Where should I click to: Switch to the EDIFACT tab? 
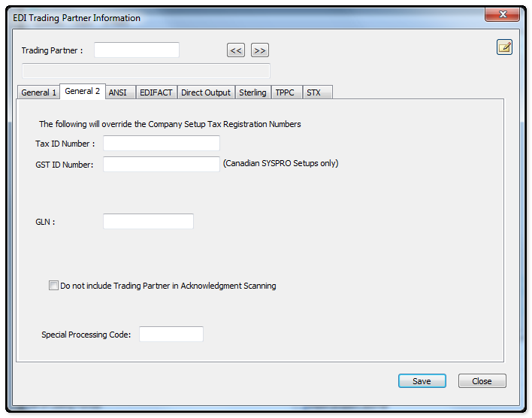(156, 92)
